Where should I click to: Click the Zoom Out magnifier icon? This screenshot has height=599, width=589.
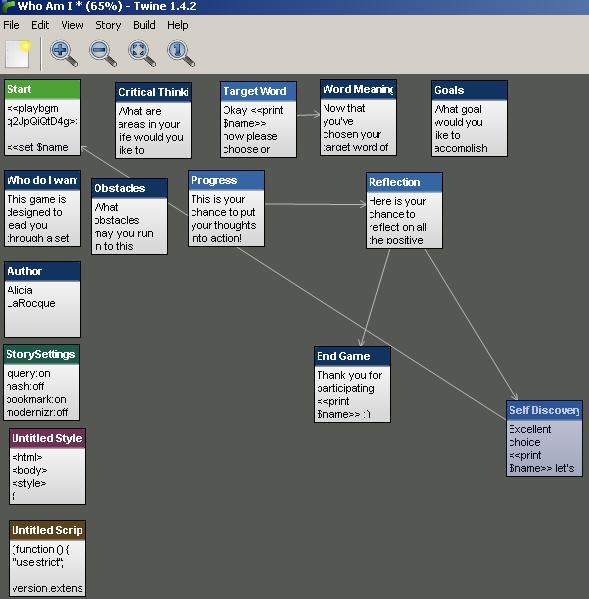103,53
